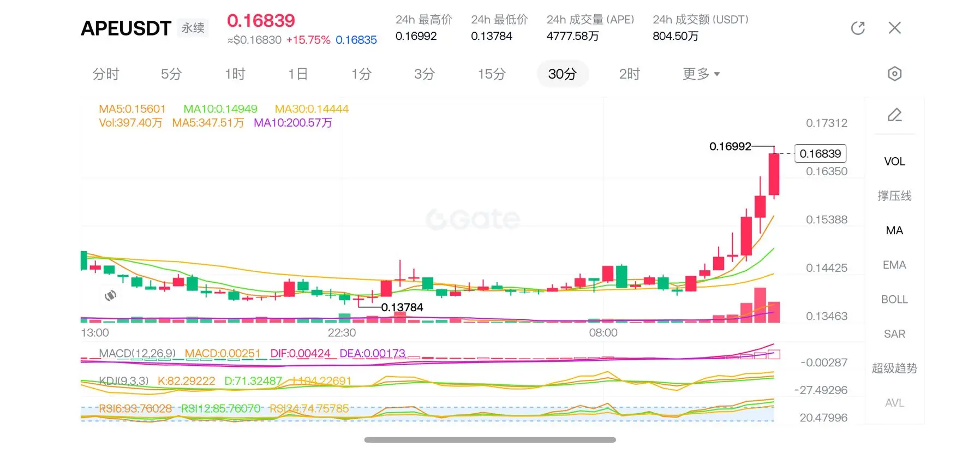Toggle the SAR indicator
Viewport: 980px width, 452px height.
pos(894,334)
